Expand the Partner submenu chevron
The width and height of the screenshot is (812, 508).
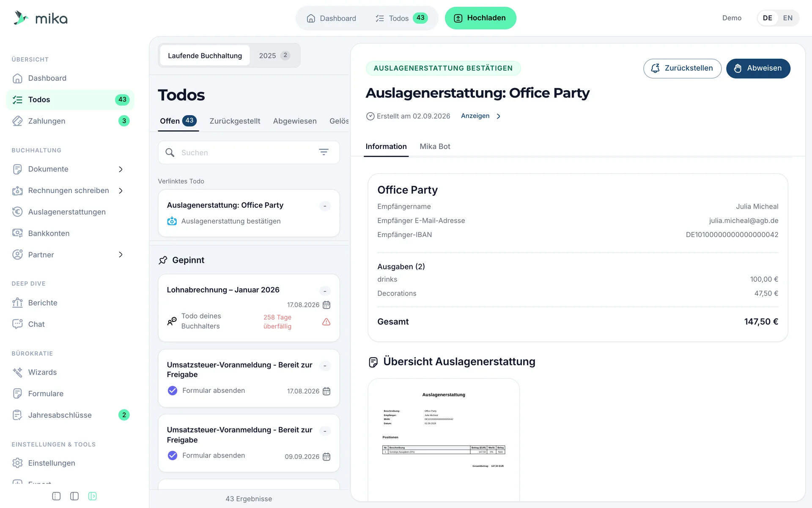[x=121, y=255]
